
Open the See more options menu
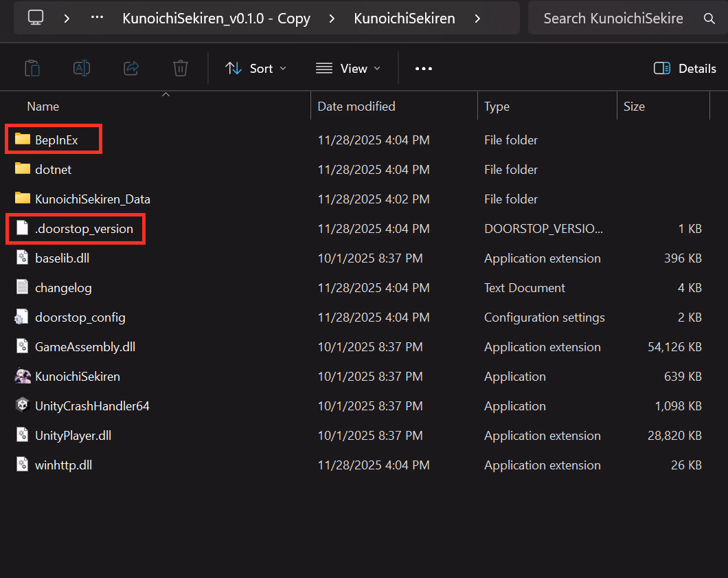pos(424,68)
